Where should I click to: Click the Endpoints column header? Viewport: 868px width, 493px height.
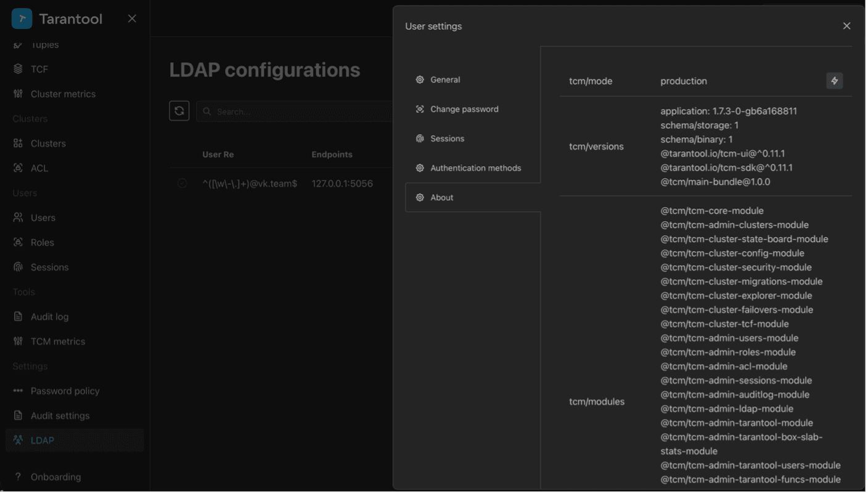[332, 155]
